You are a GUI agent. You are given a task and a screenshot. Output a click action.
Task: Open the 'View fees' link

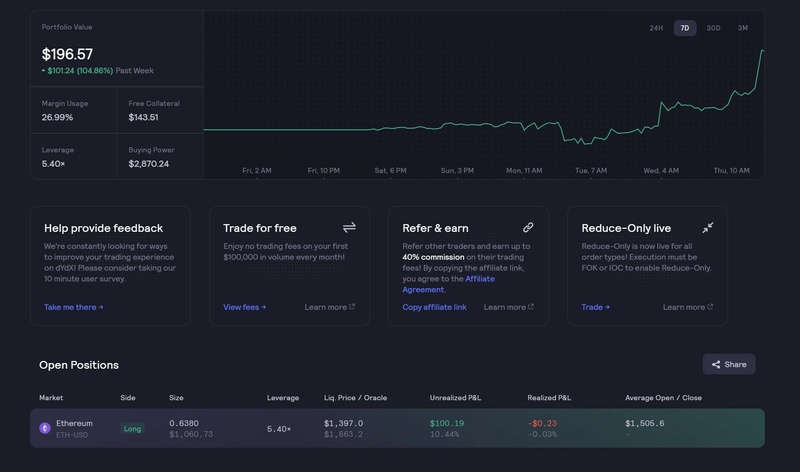[244, 307]
